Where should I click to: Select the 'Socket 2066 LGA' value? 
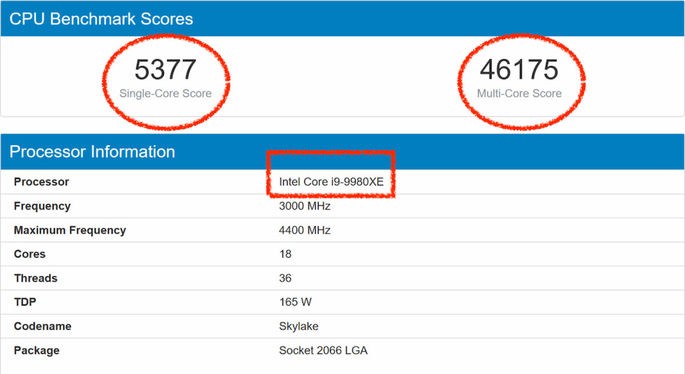coord(323,350)
